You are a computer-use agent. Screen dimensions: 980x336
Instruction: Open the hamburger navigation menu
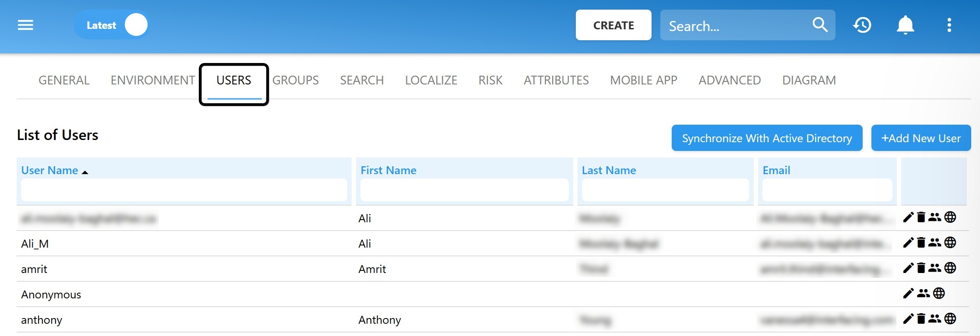coord(25,25)
